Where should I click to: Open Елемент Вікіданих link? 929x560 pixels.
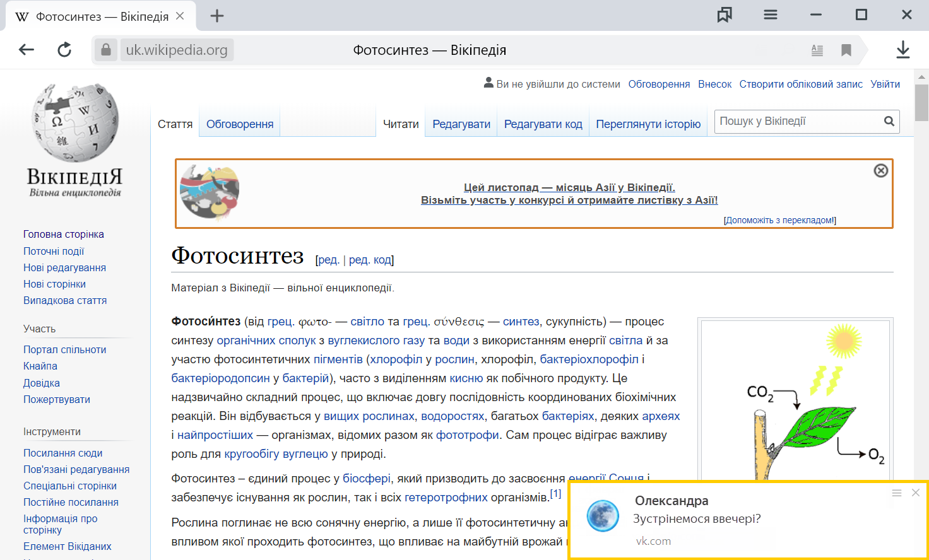point(67,546)
